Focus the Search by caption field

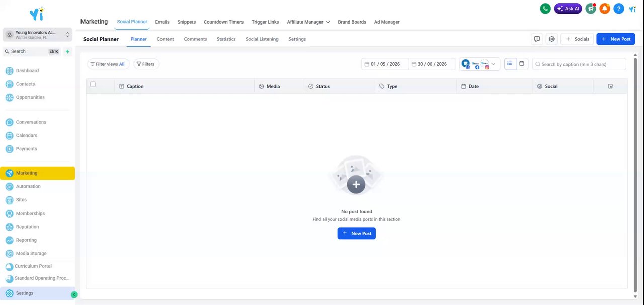[579, 64]
